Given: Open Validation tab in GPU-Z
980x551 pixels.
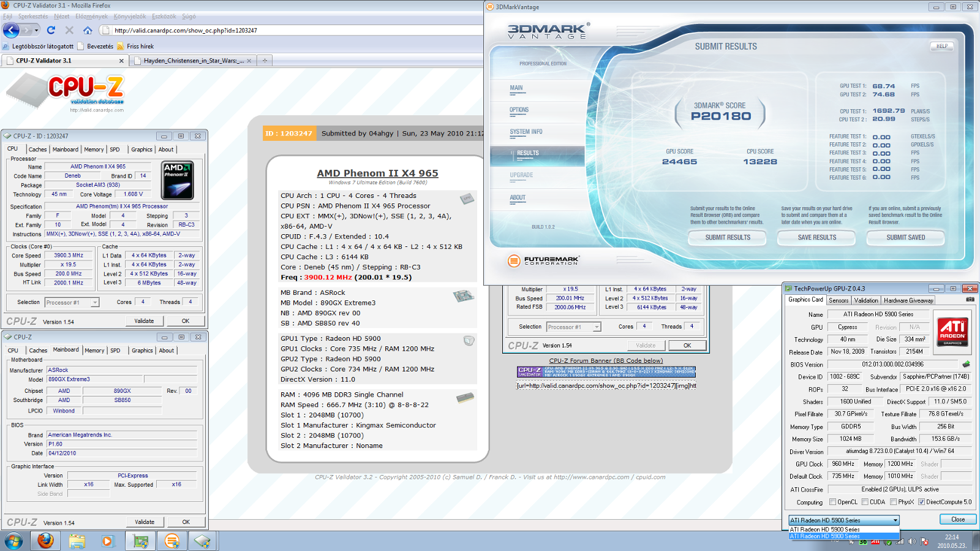Looking at the screenshot, I should [866, 300].
